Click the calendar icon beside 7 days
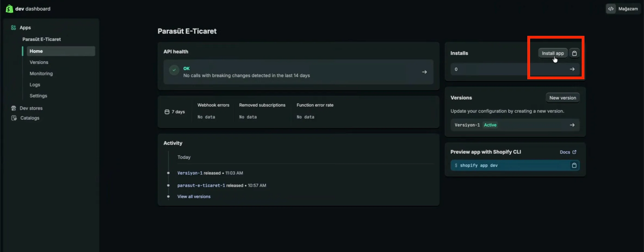The height and width of the screenshot is (252, 644). point(167,112)
